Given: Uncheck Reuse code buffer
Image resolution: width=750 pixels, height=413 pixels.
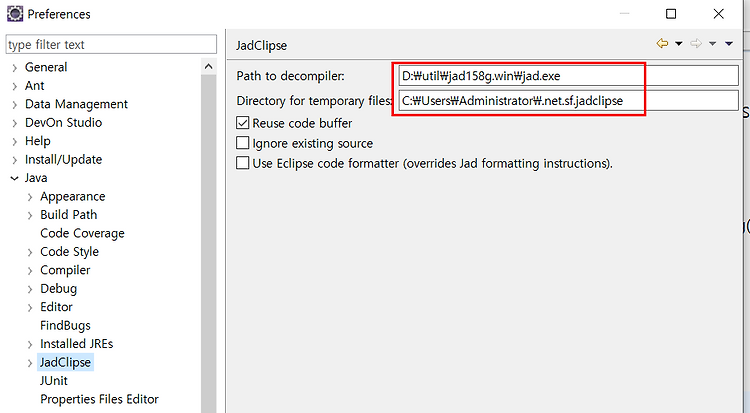Looking at the screenshot, I should [x=243, y=123].
